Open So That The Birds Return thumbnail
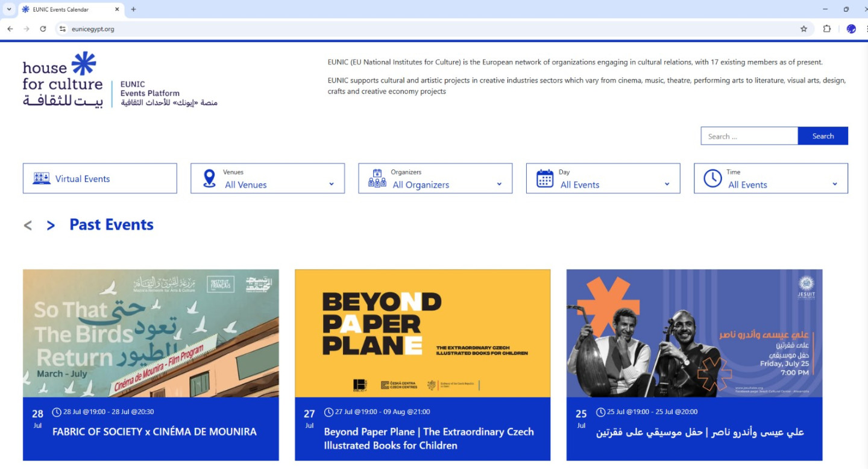868x469 pixels. pos(151,333)
